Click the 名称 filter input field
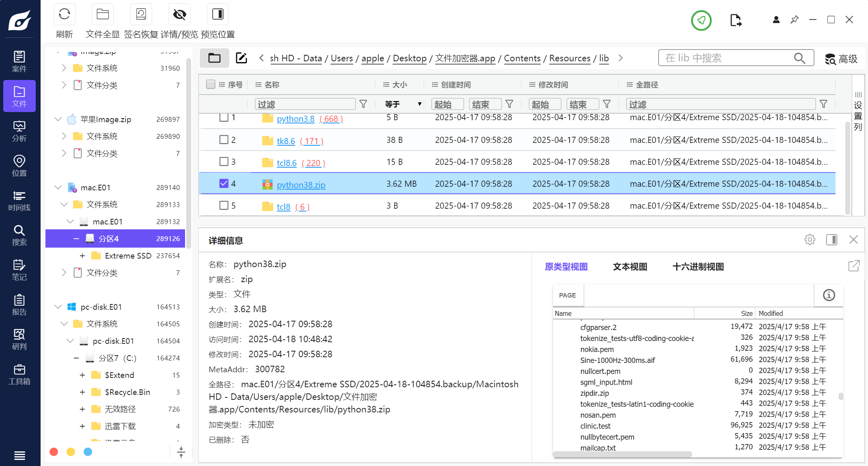This screenshot has width=868, height=466. (x=305, y=104)
